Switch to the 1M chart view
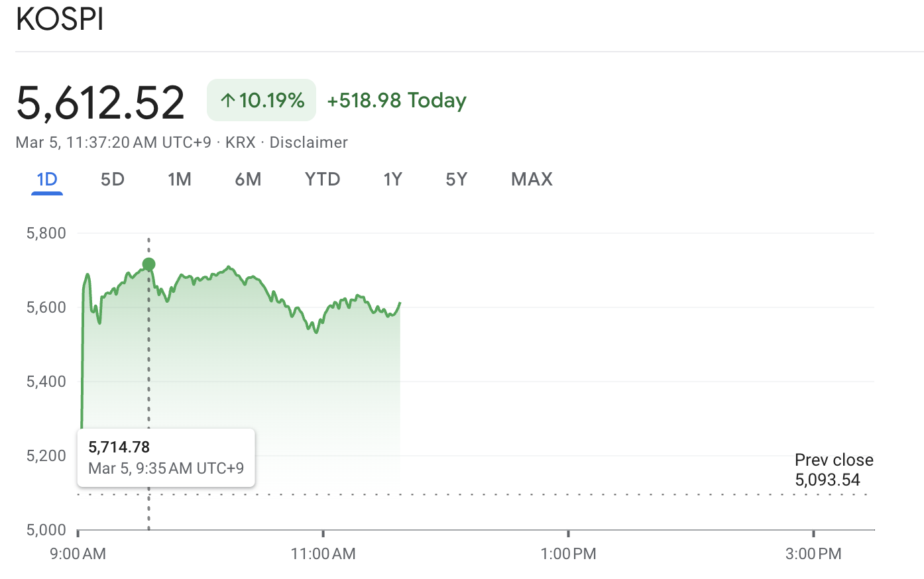 pos(180,179)
